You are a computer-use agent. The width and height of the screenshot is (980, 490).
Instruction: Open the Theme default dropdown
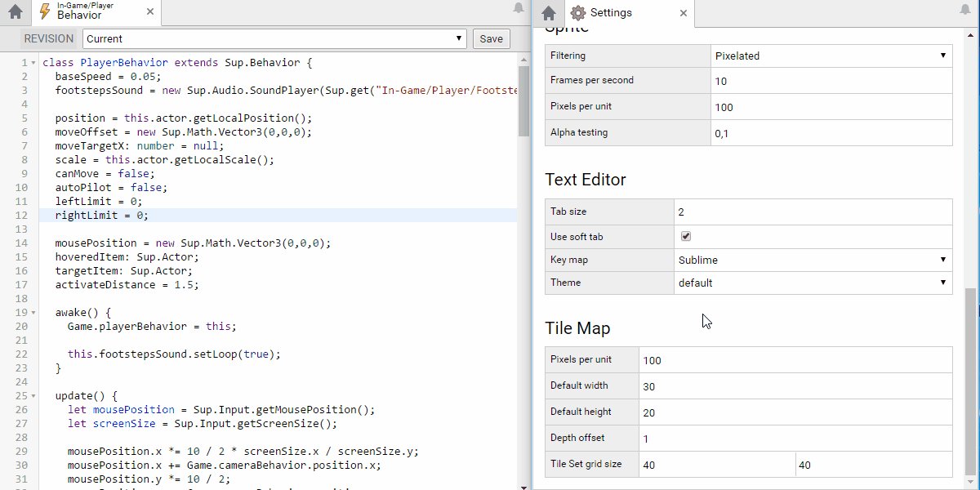point(813,283)
